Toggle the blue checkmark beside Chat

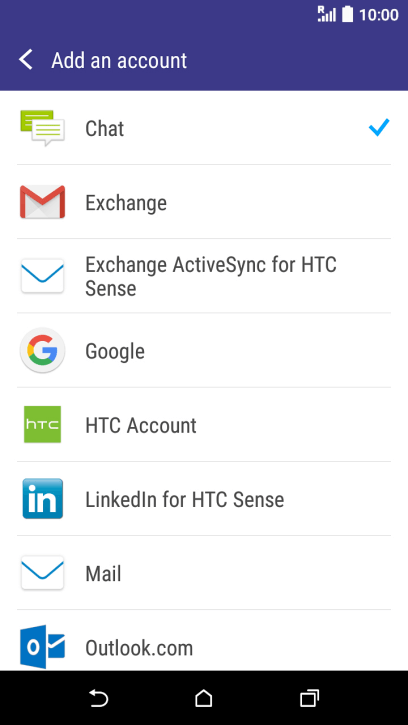pyautogui.click(x=379, y=128)
